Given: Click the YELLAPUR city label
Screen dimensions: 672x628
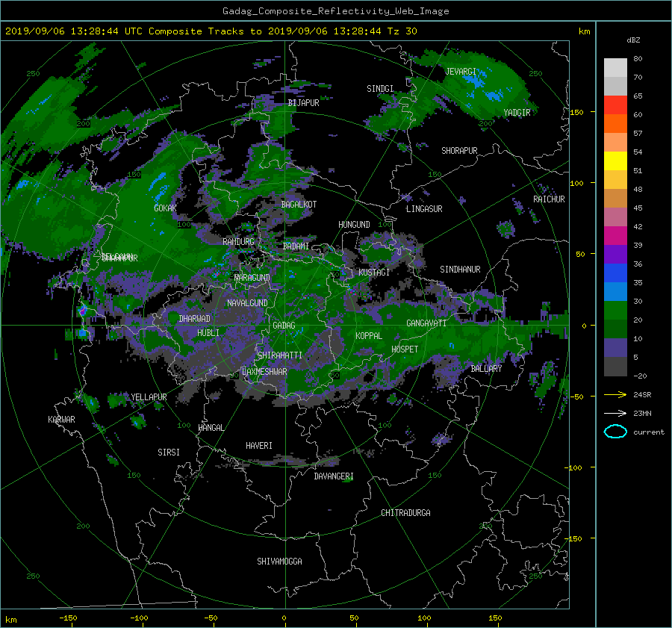Looking at the screenshot, I should [x=149, y=397].
